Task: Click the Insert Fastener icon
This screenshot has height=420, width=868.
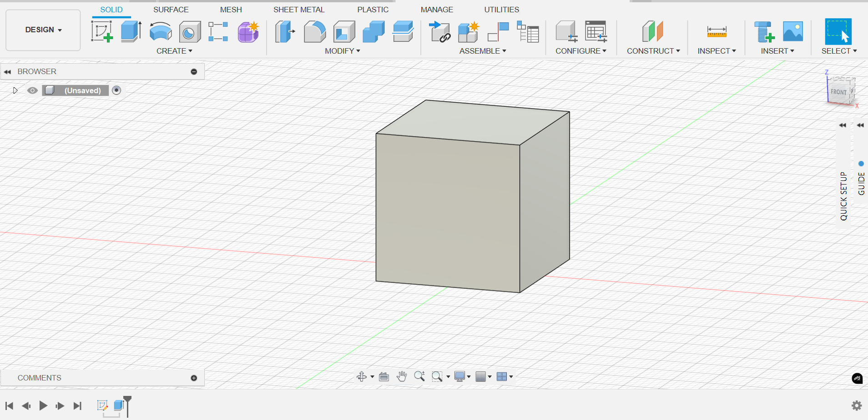Action: pyautogui.click(x=764, y=31)
